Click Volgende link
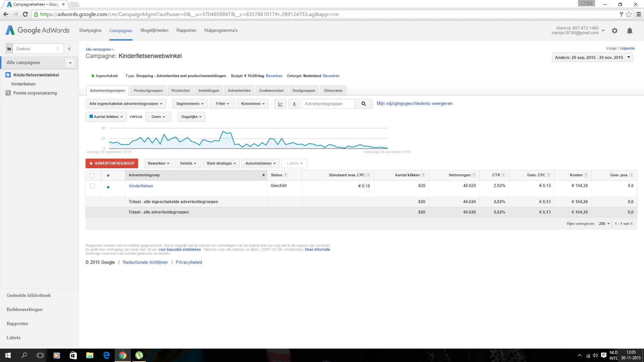644x362 pixels. pyautogui.click(x=627, y=48)
